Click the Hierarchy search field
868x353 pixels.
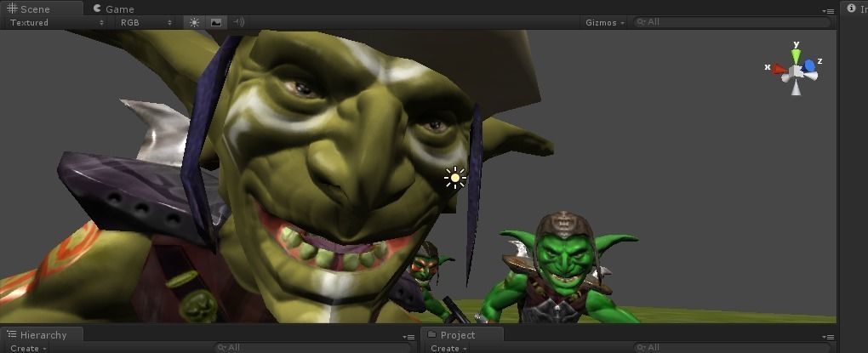click(x=313, y=347)
